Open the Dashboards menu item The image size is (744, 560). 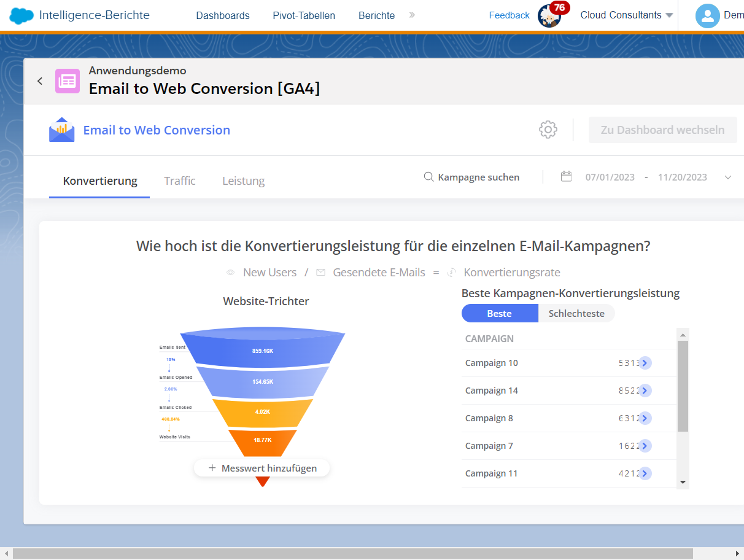[222, 15]
